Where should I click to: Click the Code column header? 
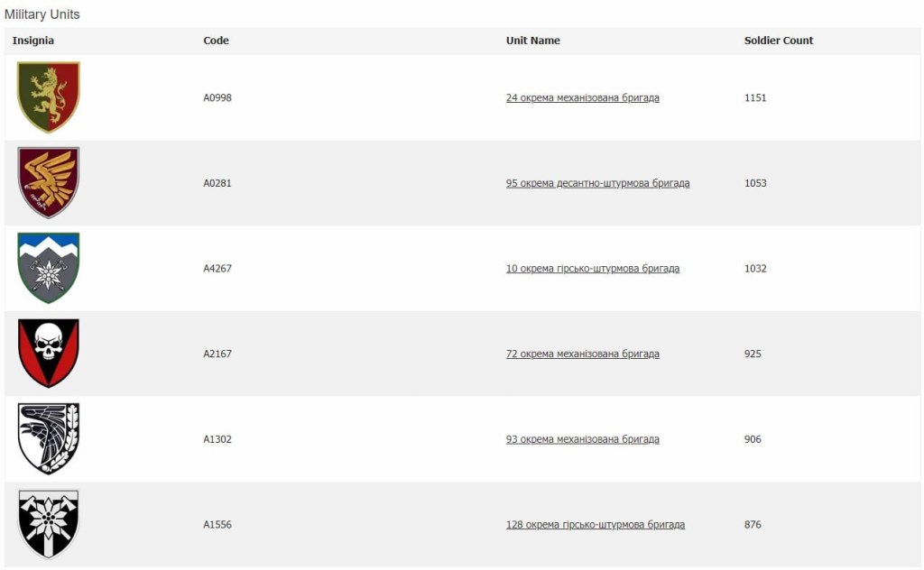click(x=216, y=41)
